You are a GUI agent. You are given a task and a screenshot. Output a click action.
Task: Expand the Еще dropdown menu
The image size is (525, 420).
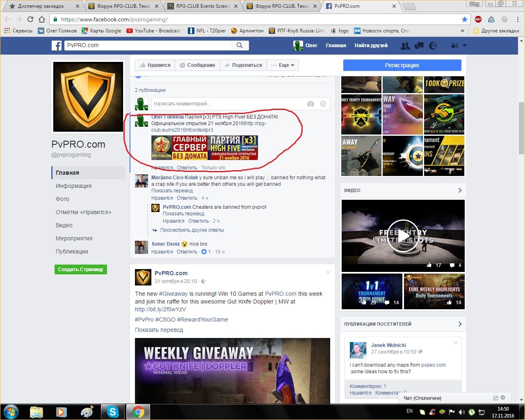click(x=282, y=65)
